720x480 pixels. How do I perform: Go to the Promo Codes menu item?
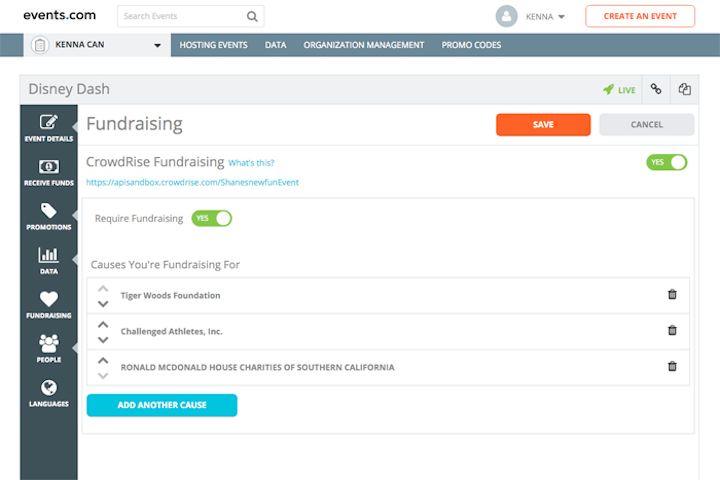[x=471, y=45]
